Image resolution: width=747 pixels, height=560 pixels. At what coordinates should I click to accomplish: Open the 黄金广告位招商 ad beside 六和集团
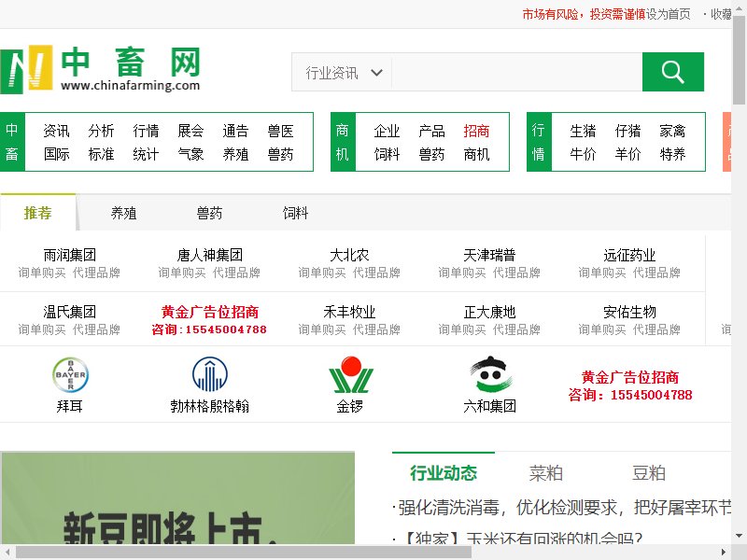pyautogui.click(x=630, y=385)
